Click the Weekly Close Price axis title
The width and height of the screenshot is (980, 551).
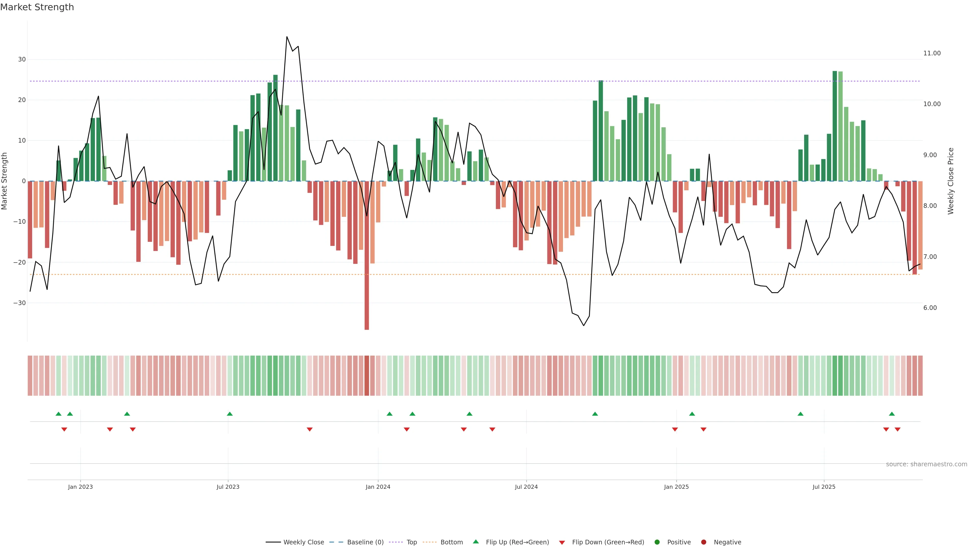pos(951,181)
